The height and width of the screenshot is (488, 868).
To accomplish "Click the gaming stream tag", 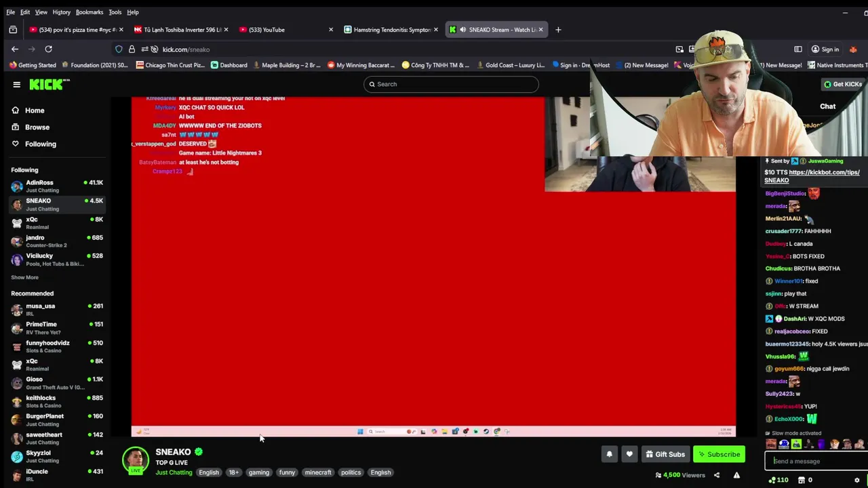I will pyautogui.click(x=258, y=472).
